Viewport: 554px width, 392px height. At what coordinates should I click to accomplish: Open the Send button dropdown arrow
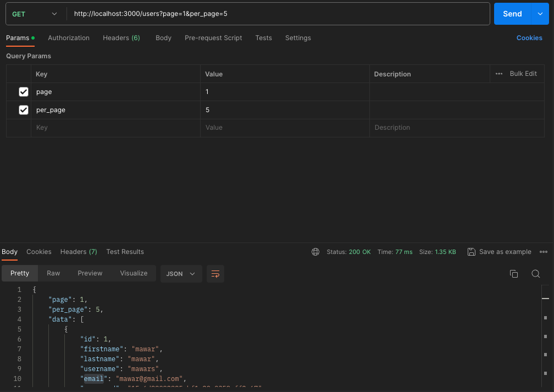point(540,14)
